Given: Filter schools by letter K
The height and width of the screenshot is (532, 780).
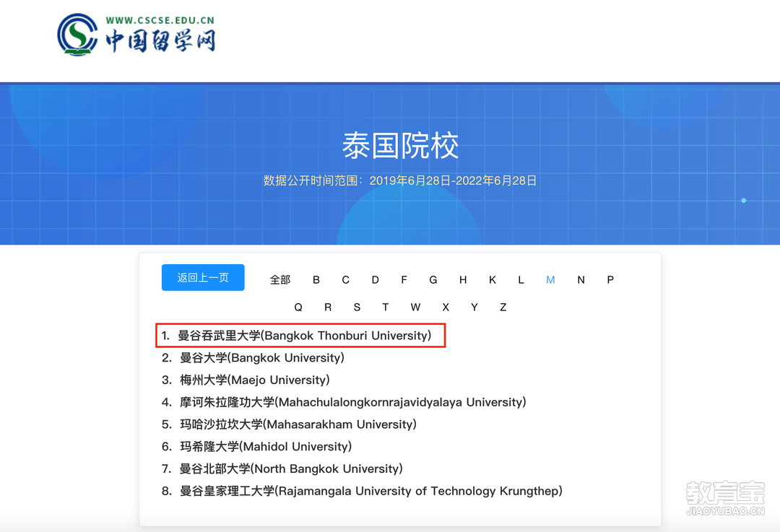Looking at the screenshot, I should tap(492, 280).
